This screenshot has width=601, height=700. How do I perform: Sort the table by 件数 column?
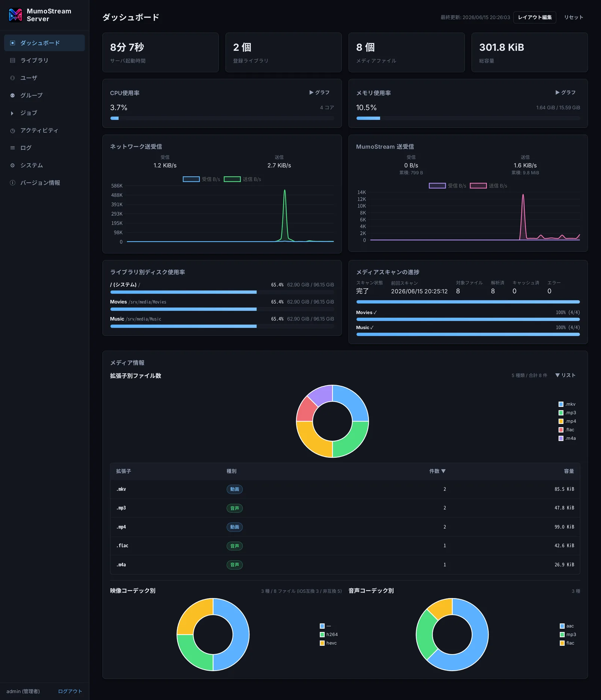coord(437,471)
